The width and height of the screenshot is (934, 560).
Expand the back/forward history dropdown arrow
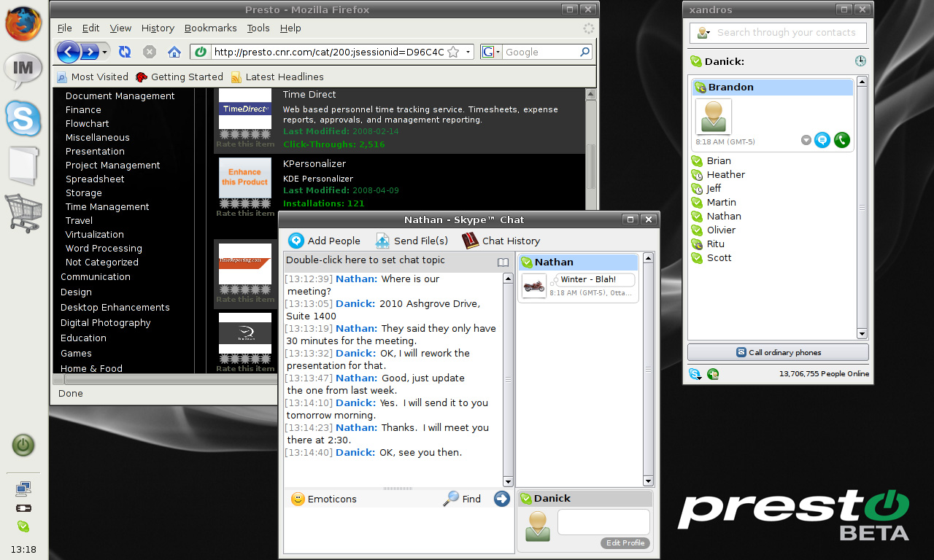(x=105, y=52)
